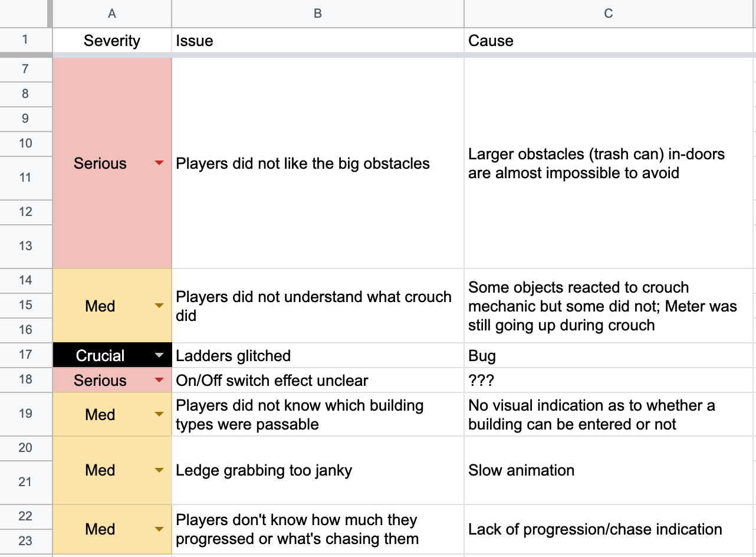Viewport: 756px width, 557px height.
Task: Select row 18 header
Action: [x=25, y=380]
